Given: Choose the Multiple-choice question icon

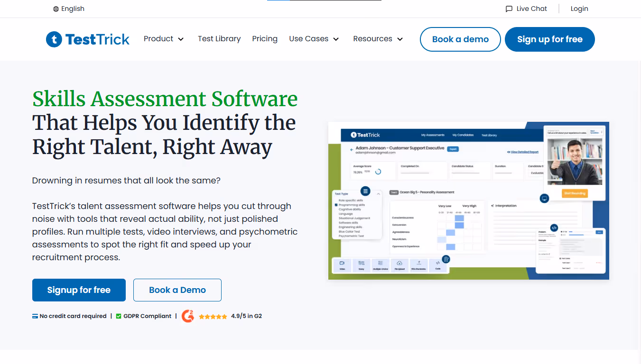Looking at the screenshot, I should point(381,263).
